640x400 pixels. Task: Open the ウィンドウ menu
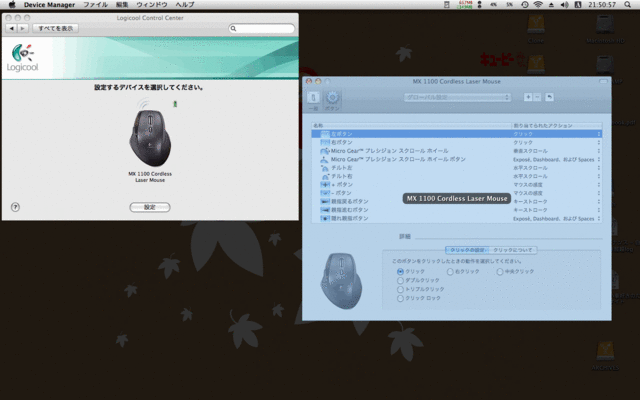click(x=152, y=4)
